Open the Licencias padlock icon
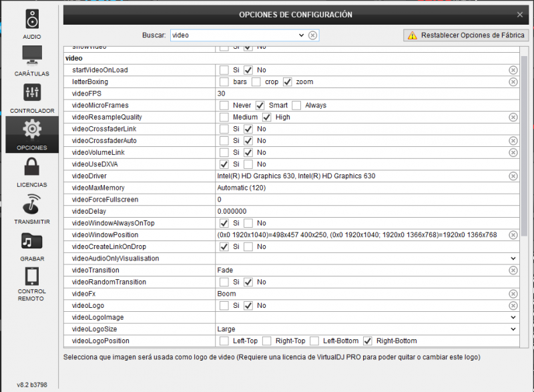 32,166
